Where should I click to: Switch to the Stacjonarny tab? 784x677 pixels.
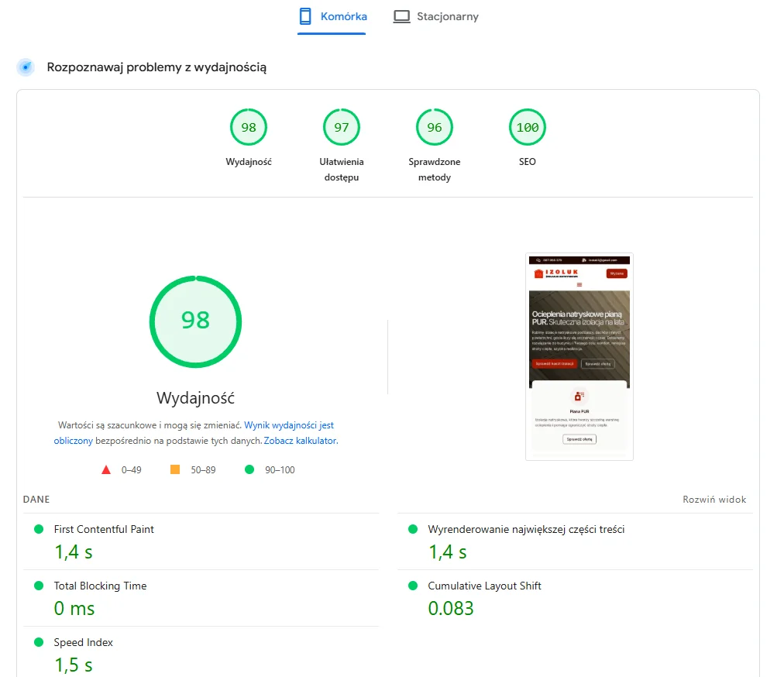(x=435, y=17)
